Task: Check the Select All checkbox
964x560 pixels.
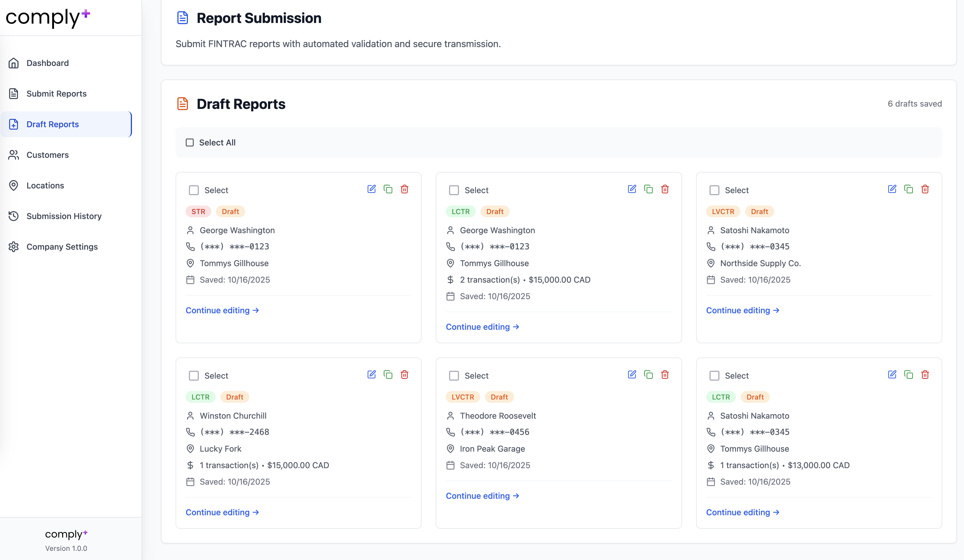Action: [190, 142]
